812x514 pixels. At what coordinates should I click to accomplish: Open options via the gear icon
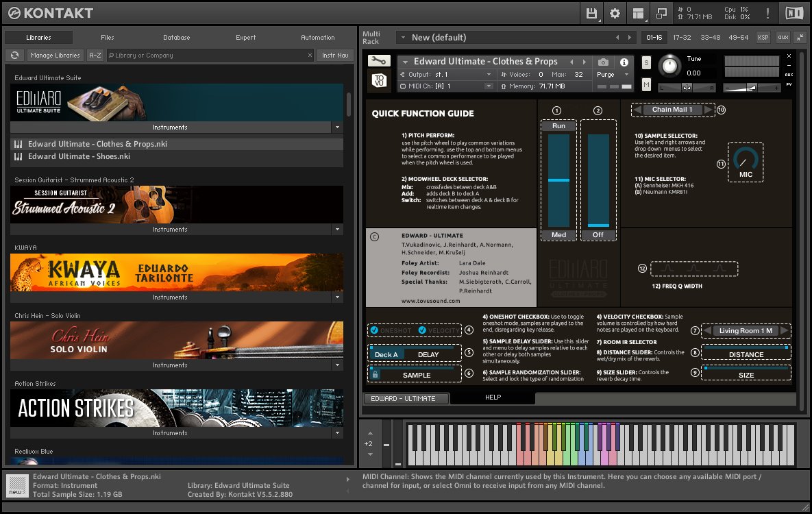[x=615, y=13]
